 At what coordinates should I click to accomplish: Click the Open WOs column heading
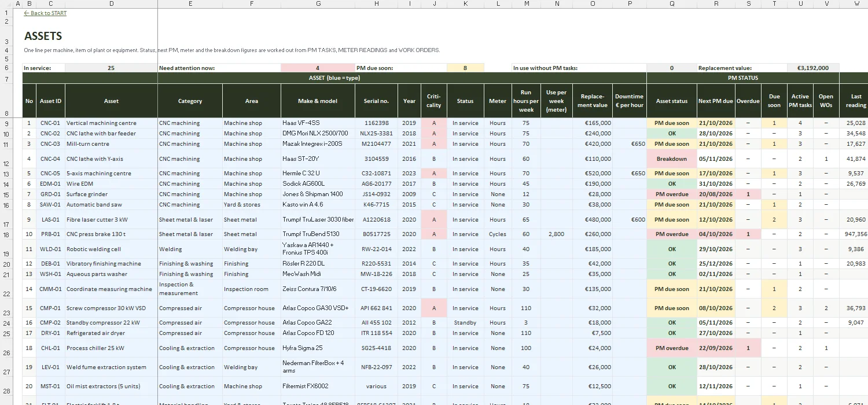[826, 101]
